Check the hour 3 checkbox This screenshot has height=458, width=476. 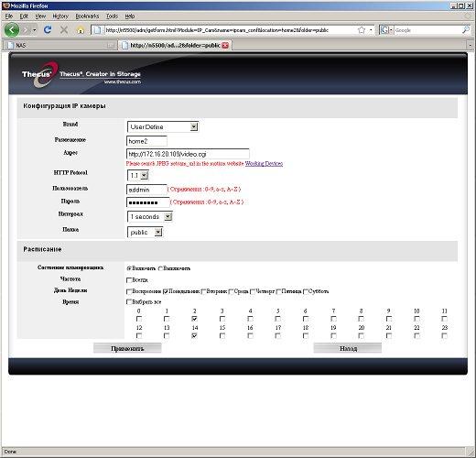tap(222, 319)
